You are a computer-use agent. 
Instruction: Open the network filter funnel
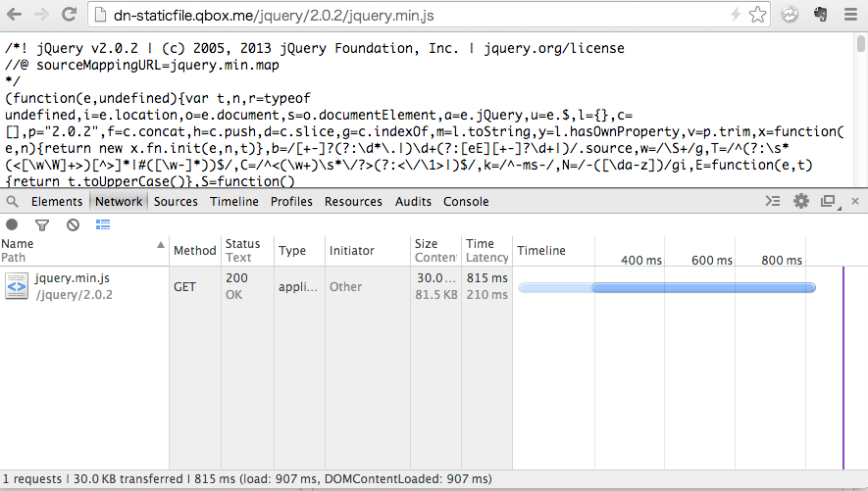coord(42,225)
